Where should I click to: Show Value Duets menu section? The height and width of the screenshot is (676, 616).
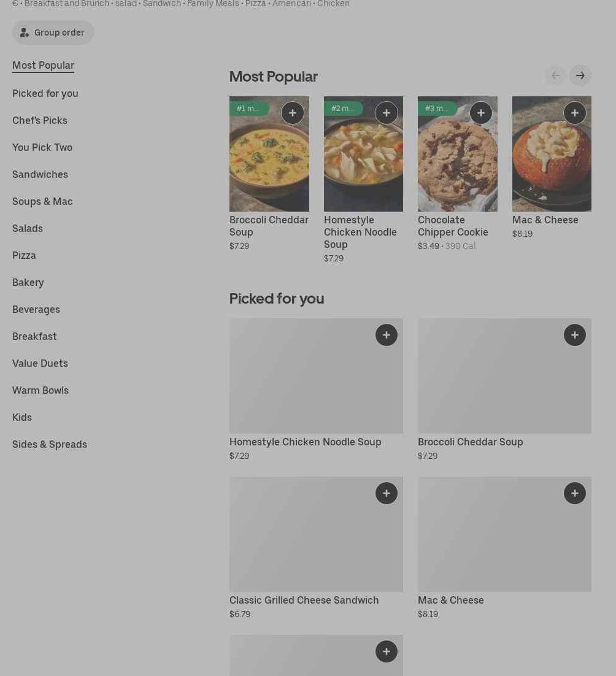point(40,363)
